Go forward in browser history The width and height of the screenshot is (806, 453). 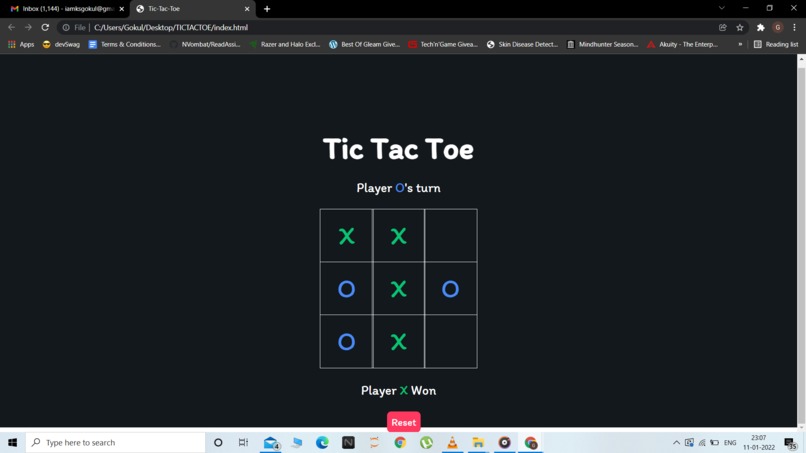(x=28, y=27)
